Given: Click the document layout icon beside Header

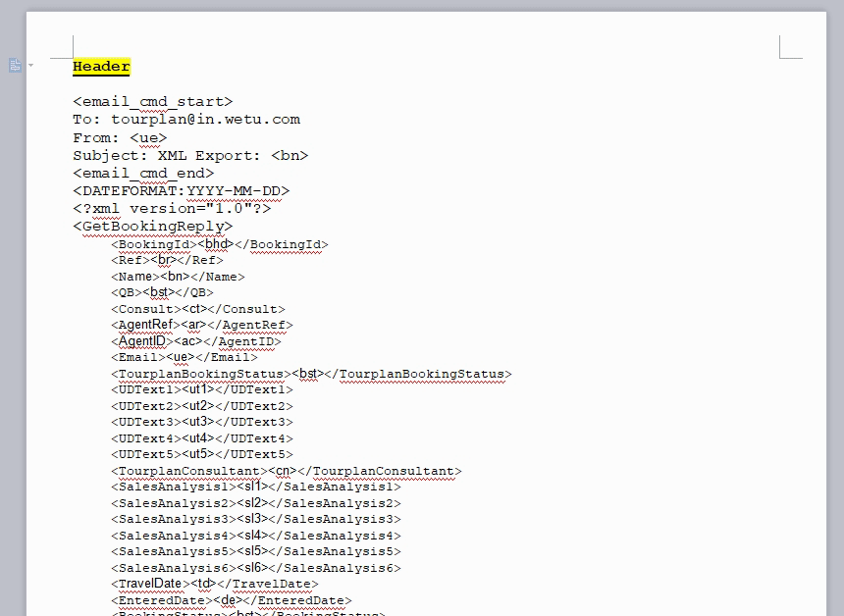Looking at the screenshot, I should coord(15,66).
